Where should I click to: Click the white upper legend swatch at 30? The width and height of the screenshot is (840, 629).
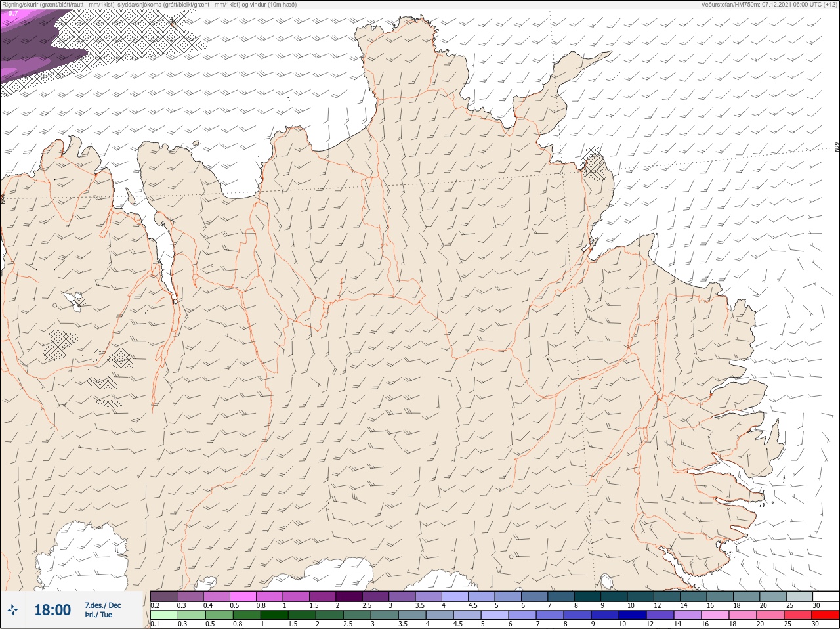[x=826, y=596]
